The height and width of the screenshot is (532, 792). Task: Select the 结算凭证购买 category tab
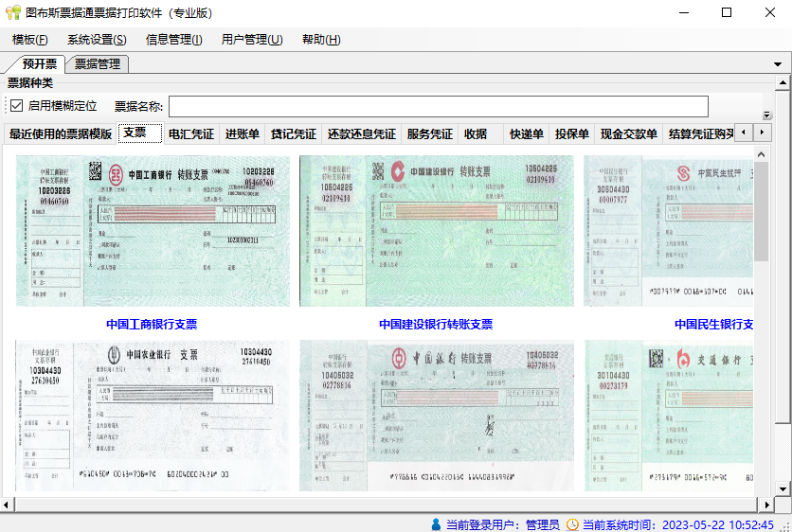click(699, 133)
